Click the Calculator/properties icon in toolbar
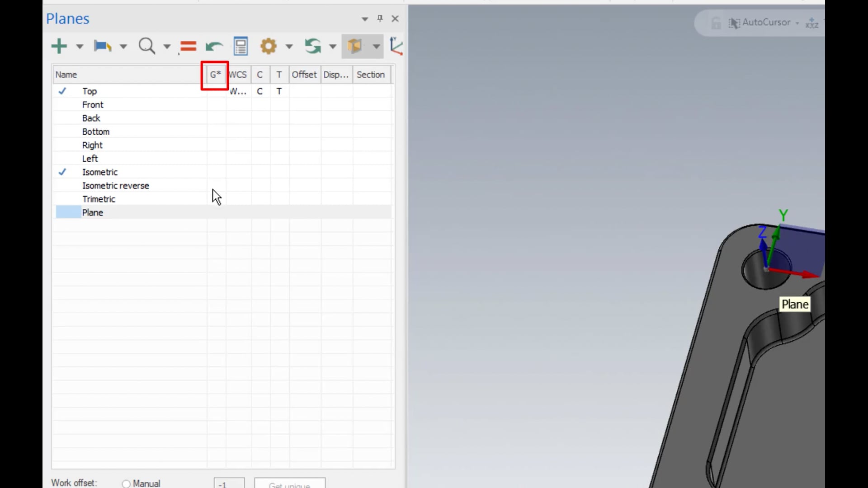Screen dimensions: 868x488 (x=241, y=46)
